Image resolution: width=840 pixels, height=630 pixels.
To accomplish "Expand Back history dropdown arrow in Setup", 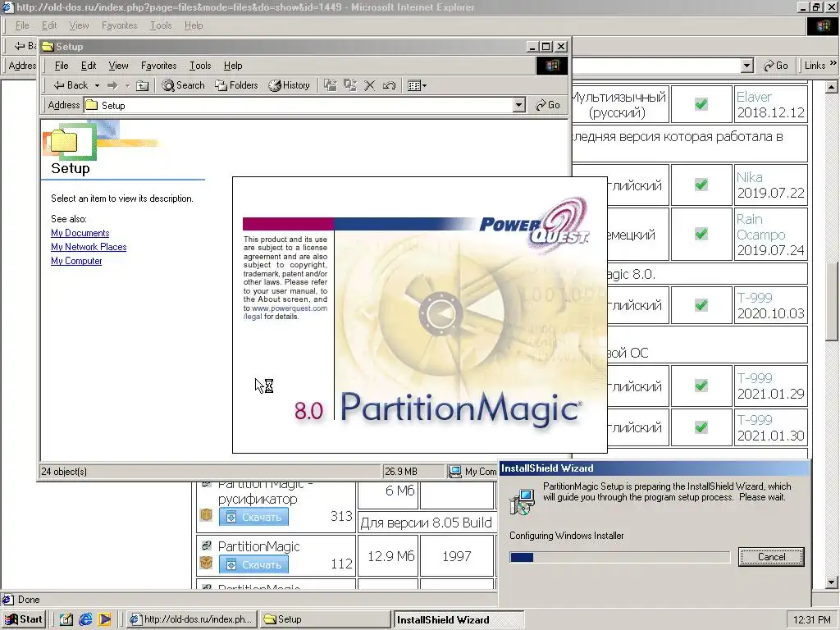I will click(97, 85).
